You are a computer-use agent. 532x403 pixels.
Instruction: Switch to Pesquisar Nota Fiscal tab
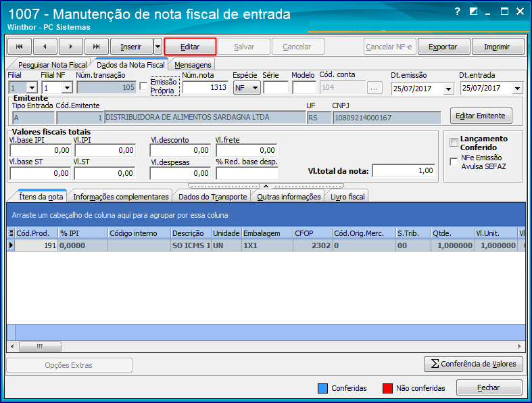point(52,65)
